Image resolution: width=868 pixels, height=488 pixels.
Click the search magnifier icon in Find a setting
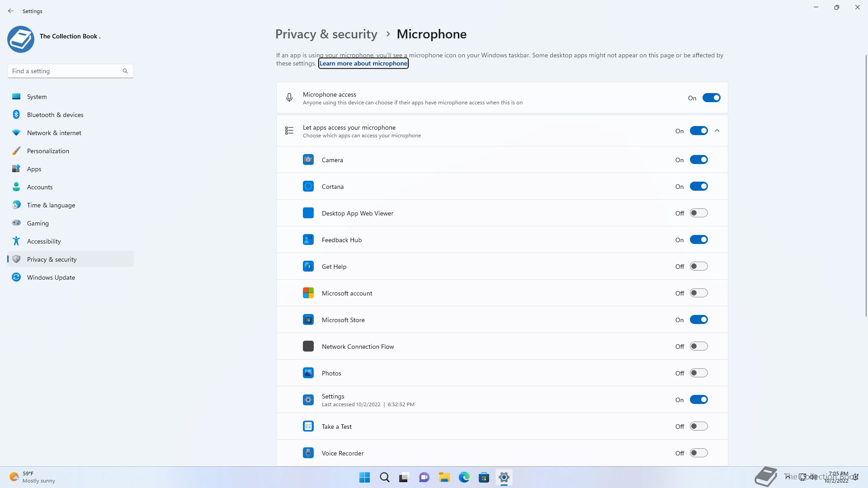125,71
